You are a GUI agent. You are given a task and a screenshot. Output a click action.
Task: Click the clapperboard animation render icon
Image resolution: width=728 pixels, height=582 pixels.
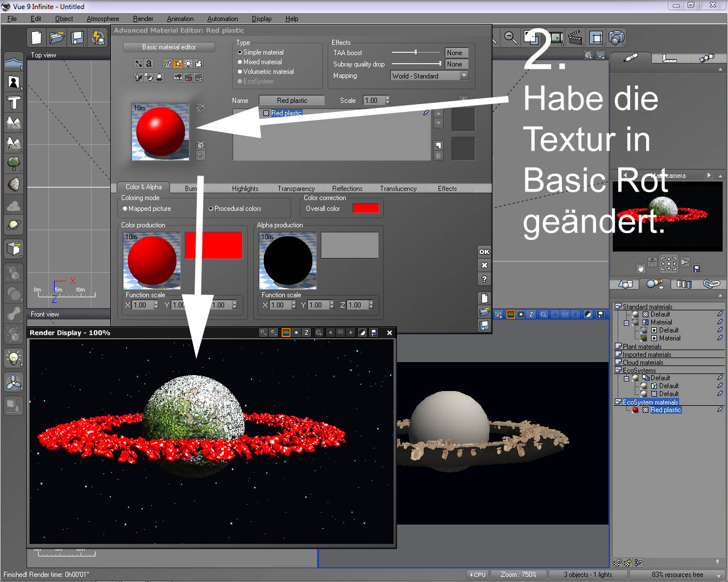576,38
